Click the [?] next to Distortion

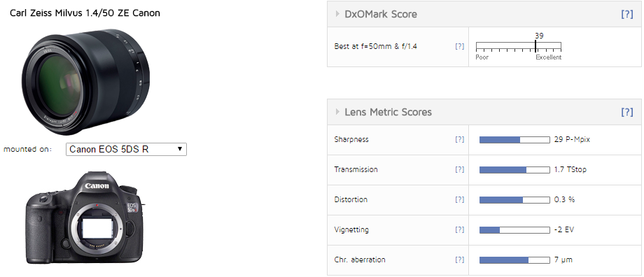[x=460, y=199]
